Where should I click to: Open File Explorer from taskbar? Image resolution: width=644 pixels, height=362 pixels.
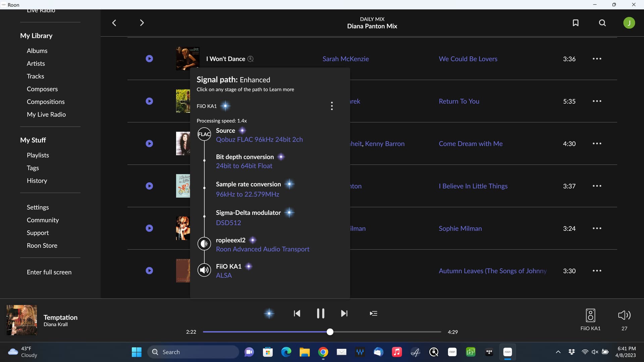(x=305, y=352)
